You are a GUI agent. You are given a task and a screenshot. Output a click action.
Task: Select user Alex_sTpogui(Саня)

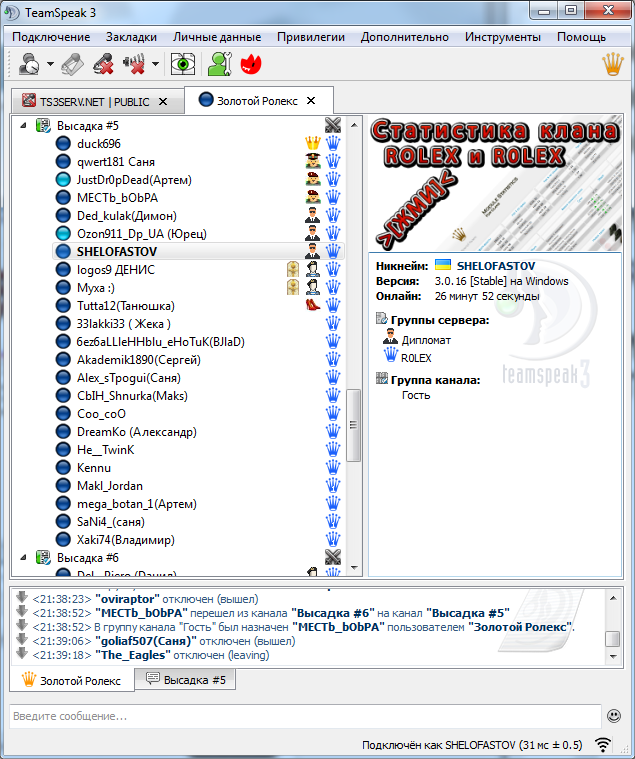[x=129, y=378]
